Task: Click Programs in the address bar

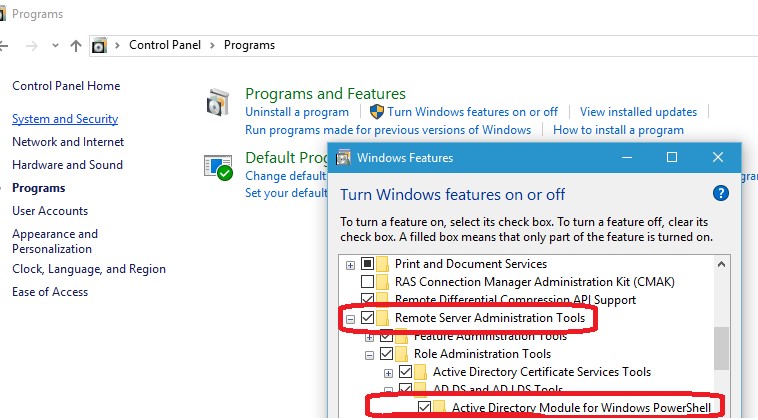Action: 249,45
